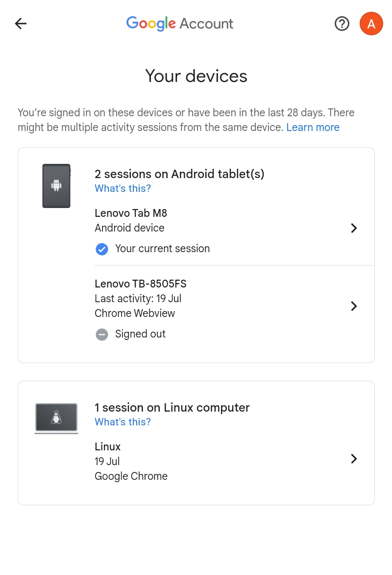The width and height of the screenshot is (392, 575).
Task: Click What's this under Linux computer
Action: 122,422
